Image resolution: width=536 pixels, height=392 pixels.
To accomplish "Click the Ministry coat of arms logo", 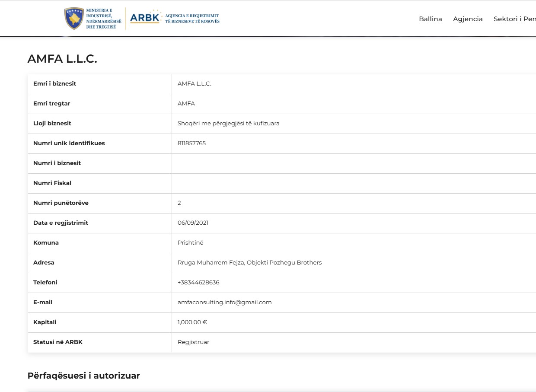I will [x=74, y=19].
